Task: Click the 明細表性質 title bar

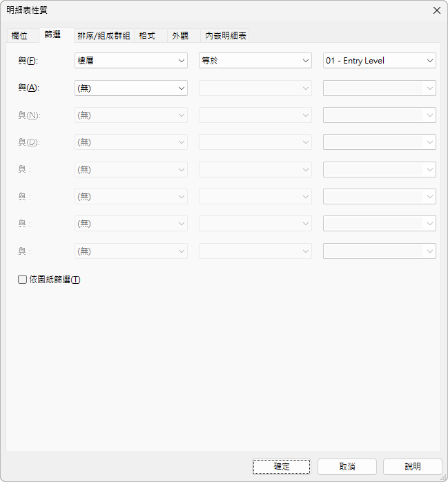Action: click(x=207, y=10)
